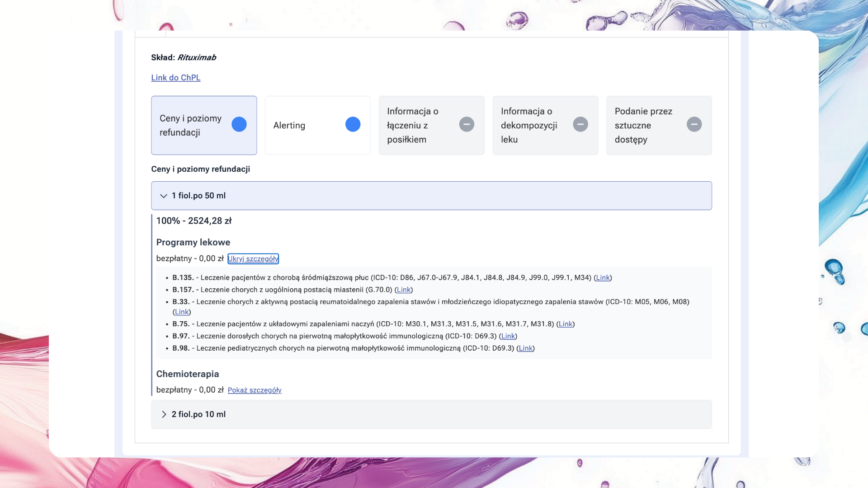This screenshot has width=868, height=488.
Task: Open Link for program B.75
Action: coord(565,324)
